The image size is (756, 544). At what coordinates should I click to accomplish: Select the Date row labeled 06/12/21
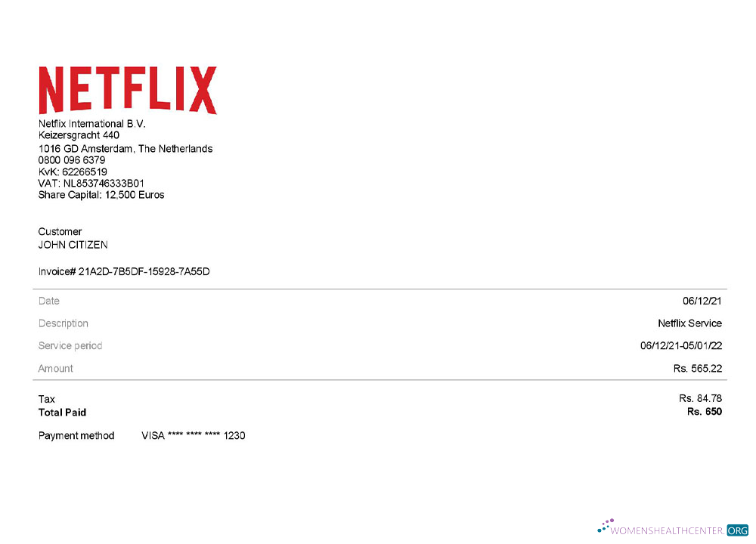(x=703, y=301)
